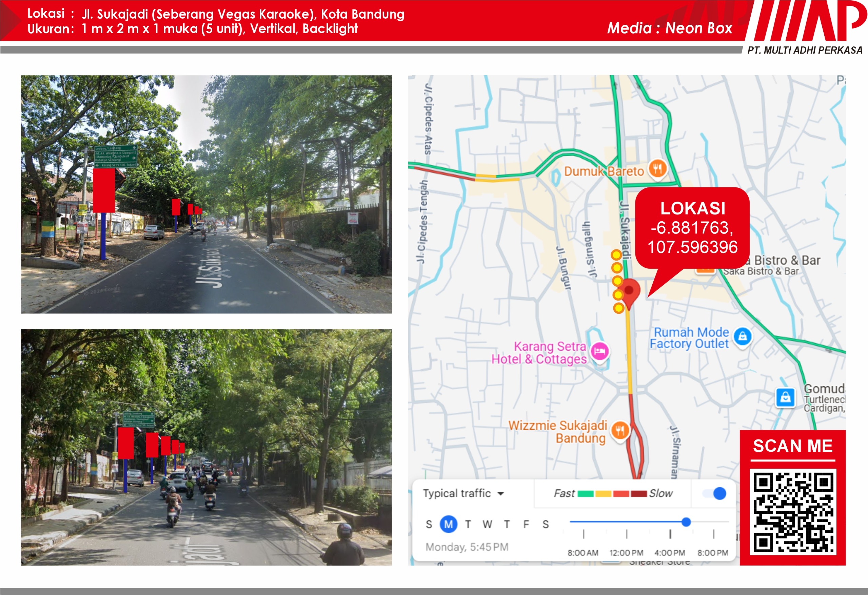
Task: Click the Rumah Mode shopping icon
Action: tap(743, 336)
